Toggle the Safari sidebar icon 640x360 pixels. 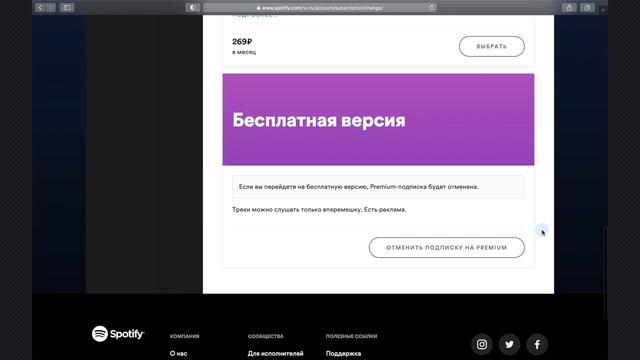(x=67, y=8)
